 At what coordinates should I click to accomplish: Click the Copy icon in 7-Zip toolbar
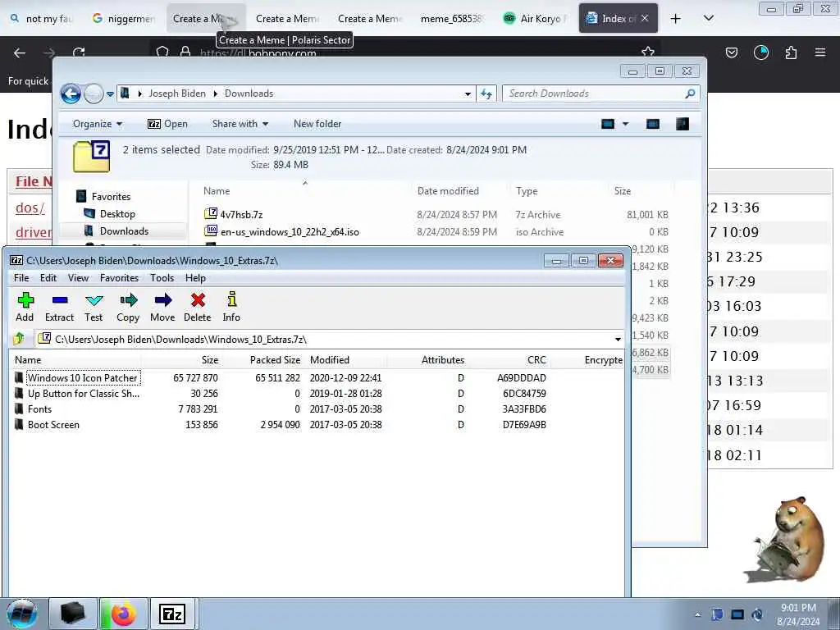128,307
